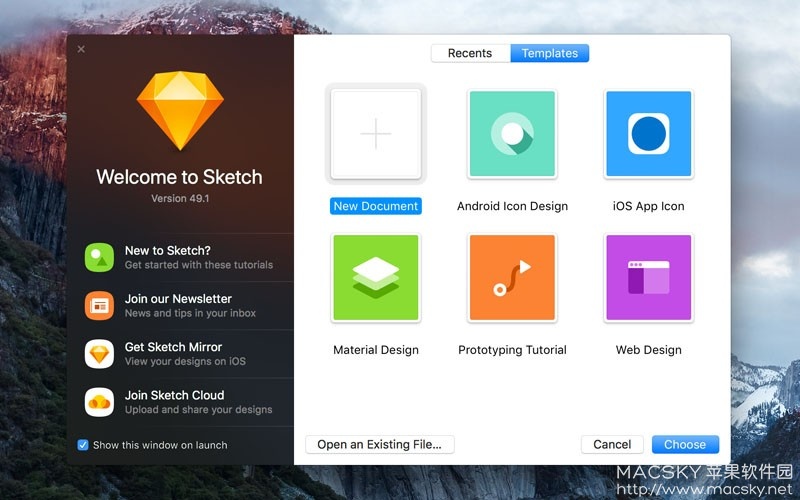Click 'Get started with these tutorials' subtitle
The height and width of the screenshot is (500, 800).
coord(199,265)
